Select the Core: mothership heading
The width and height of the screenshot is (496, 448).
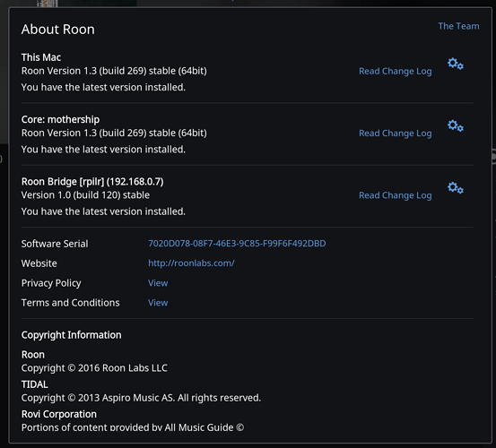coord(60,119)
